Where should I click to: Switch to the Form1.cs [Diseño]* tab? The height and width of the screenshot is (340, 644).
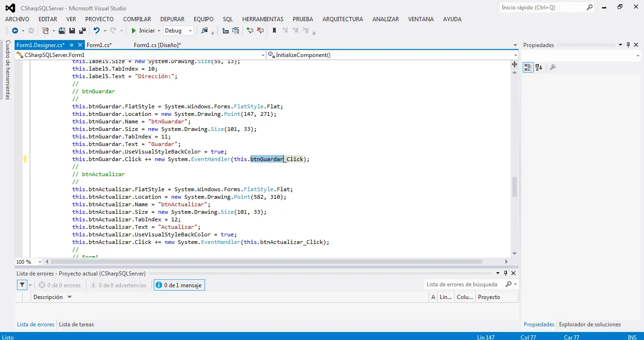coord(157,45)
